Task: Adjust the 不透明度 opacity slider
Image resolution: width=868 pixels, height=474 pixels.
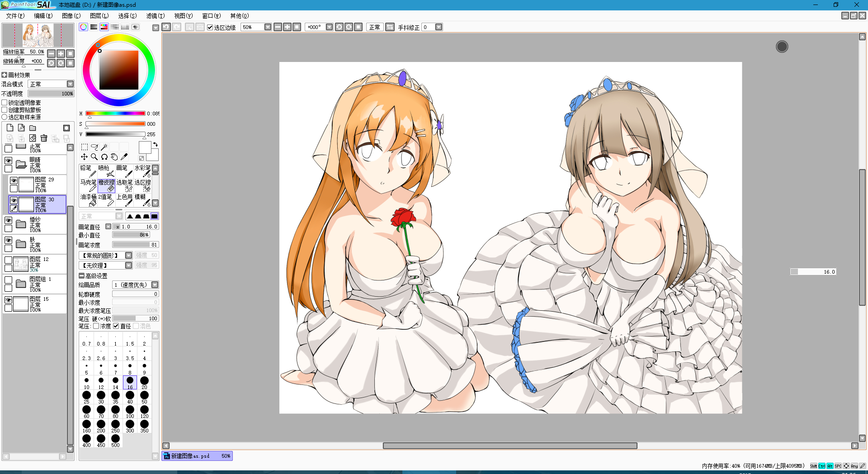Action: click(x=51, y=94)
